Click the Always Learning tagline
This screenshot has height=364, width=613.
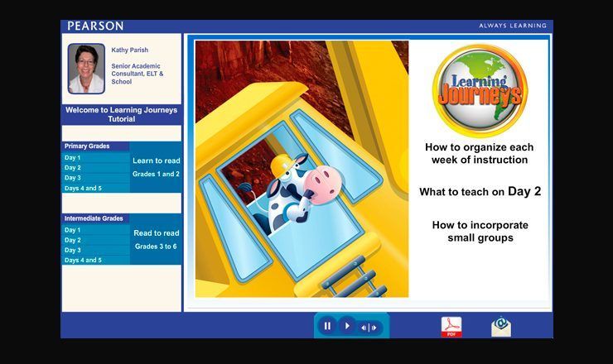[513, 26]
